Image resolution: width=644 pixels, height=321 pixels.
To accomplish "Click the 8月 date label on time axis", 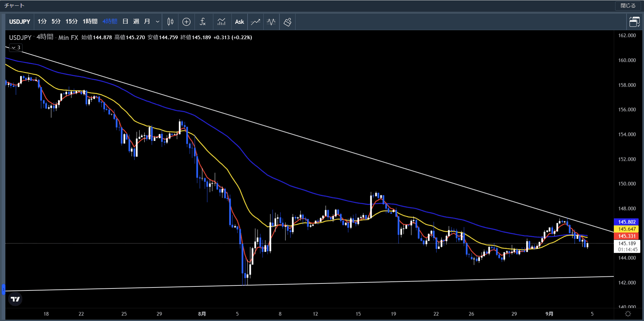I will (202, 314).
